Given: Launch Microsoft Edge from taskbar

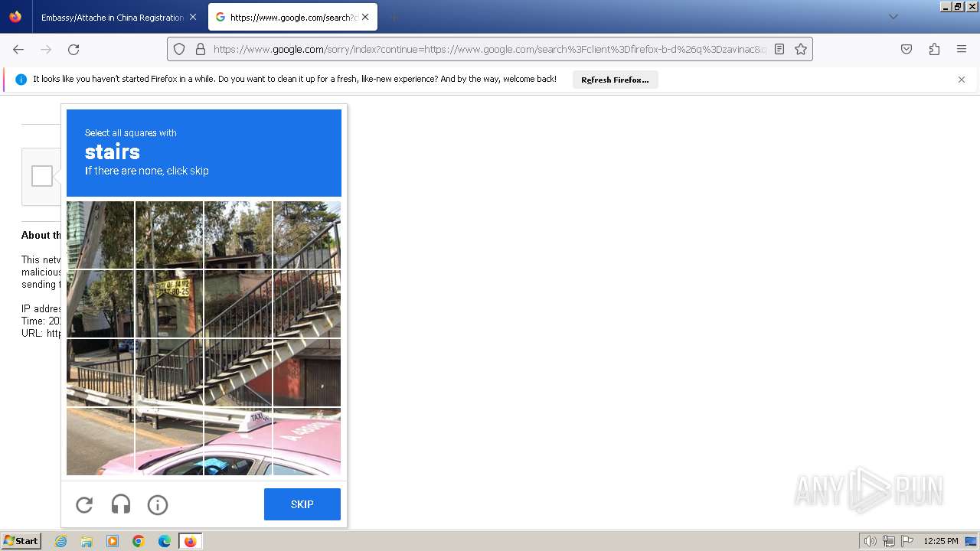Looking at the screenshot, I should (165, 541).
